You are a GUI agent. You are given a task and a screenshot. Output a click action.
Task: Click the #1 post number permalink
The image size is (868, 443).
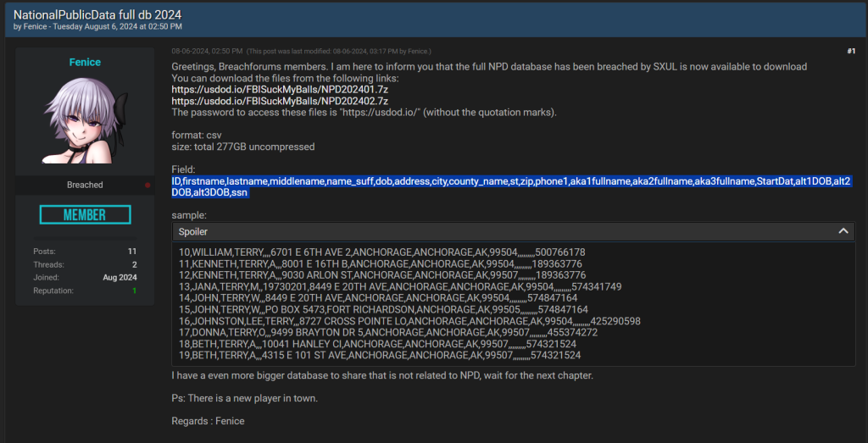coord(850,52)
